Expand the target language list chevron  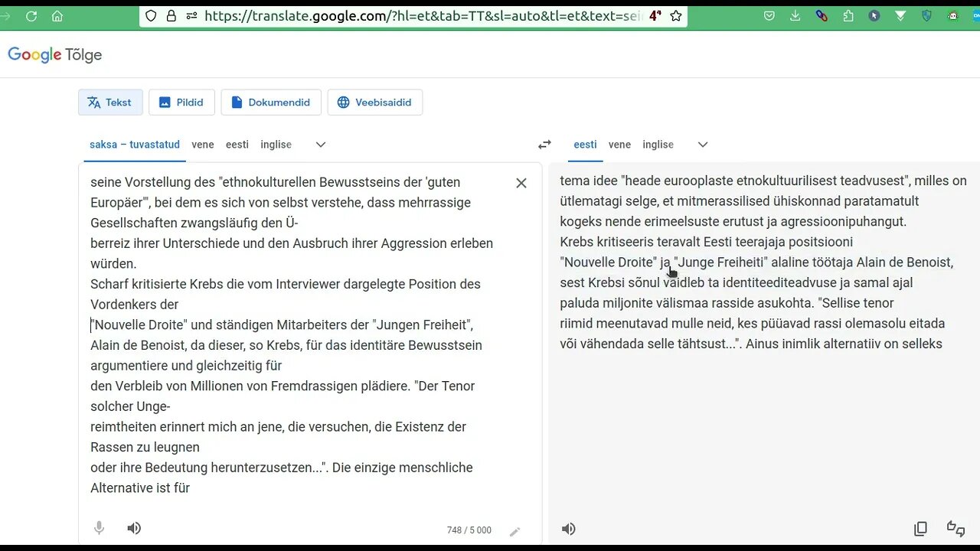[x=703, y=145]
